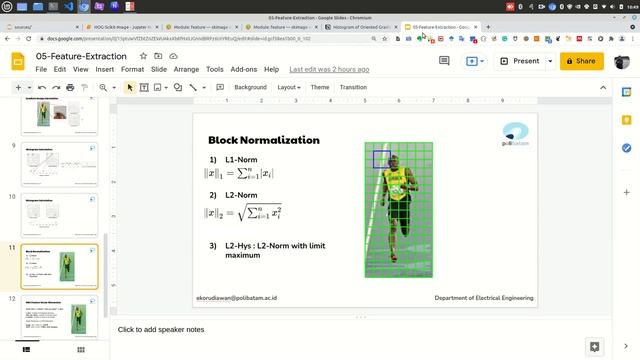Click the Block Normalization title text
The image size is (640, 360).
(264, 140)
